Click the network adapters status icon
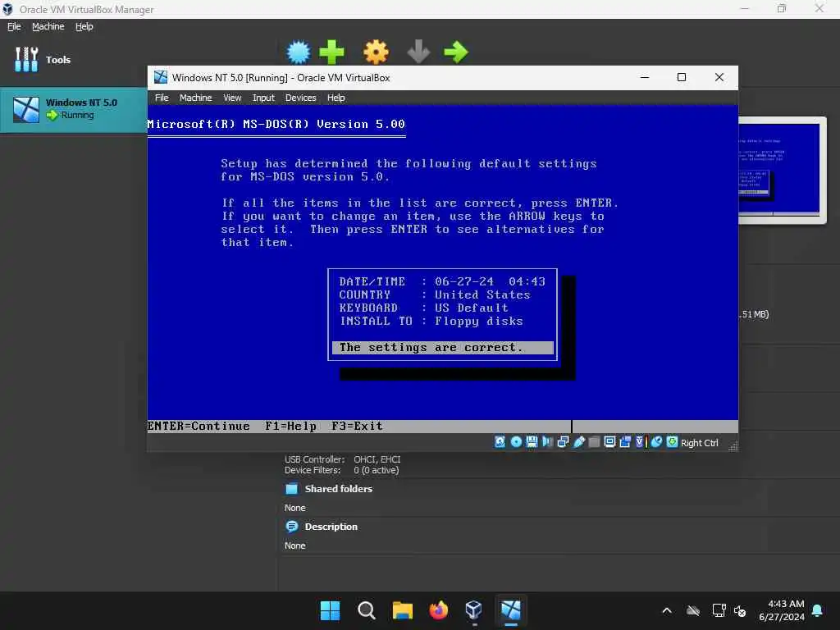 pos(563,442)
